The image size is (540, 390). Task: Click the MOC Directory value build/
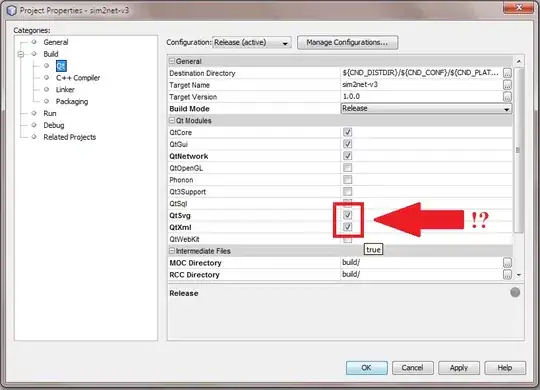351,263
